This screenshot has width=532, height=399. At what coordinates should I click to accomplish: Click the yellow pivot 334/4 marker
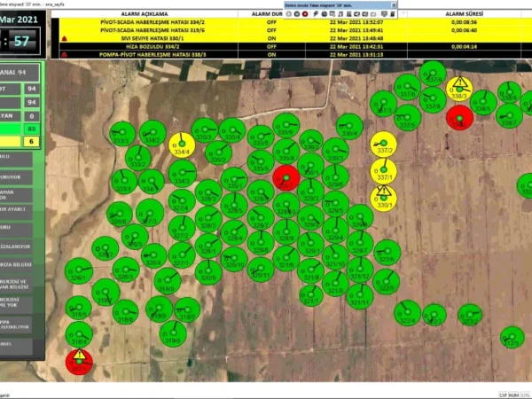184,145
